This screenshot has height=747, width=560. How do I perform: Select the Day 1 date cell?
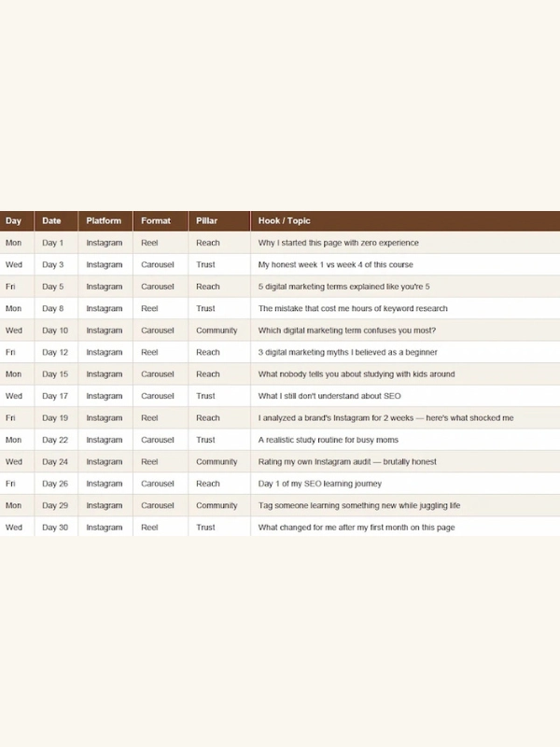click(x=56, y=243)
